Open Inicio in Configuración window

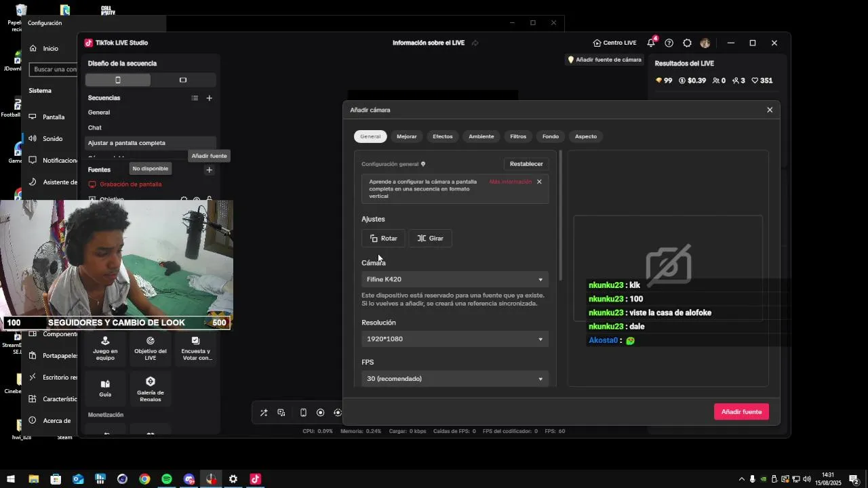tap(51, 49)
